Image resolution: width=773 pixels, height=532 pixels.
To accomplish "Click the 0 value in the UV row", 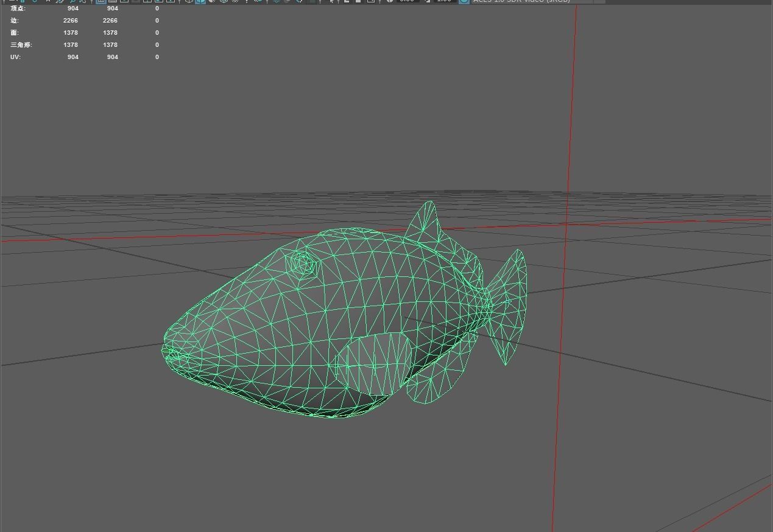I will [x=157, y=57].
